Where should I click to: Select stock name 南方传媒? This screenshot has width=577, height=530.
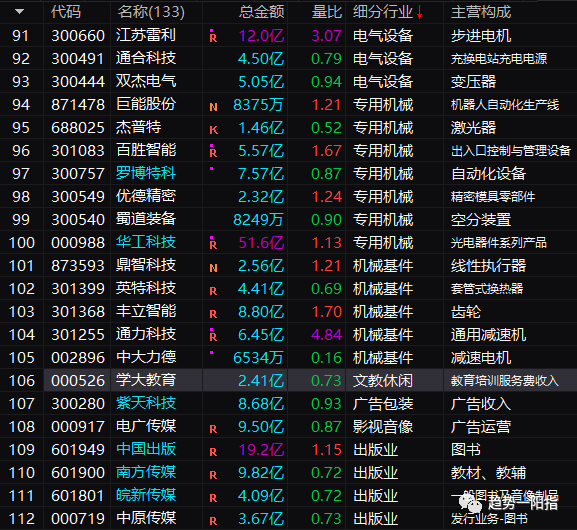click(146, 473)
